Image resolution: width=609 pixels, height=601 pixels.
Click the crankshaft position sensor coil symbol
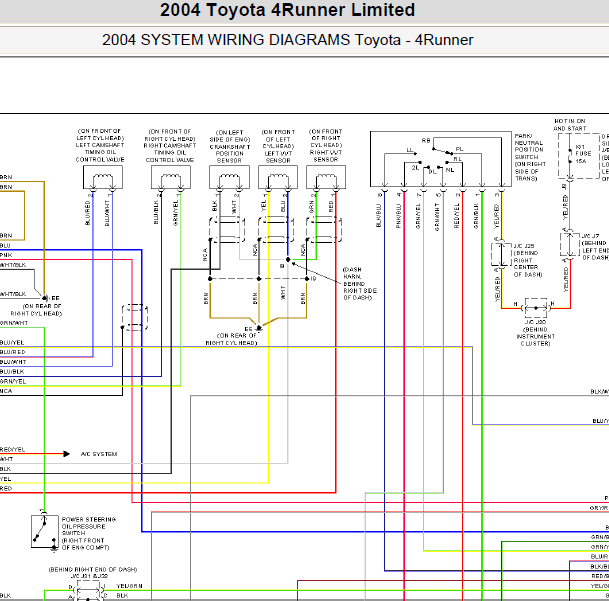[x=229, y=178]
